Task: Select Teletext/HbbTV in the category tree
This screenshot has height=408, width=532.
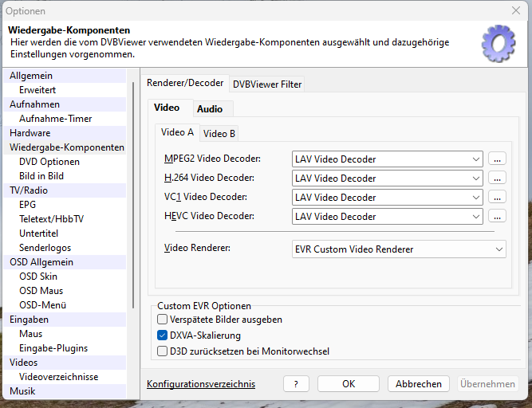Action: point(51,219)
